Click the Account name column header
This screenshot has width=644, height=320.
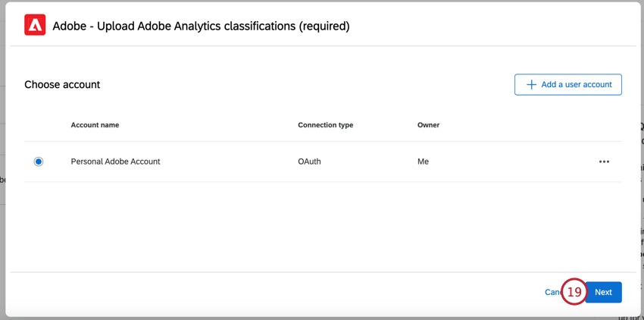pos(95,125)
